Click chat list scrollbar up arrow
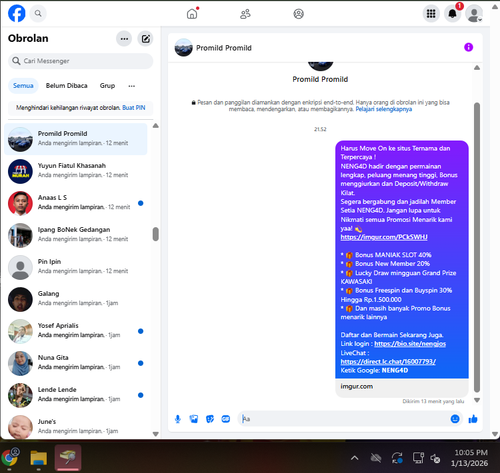Image resolution: width=500 pixels, height=473 pixels. 156,126
